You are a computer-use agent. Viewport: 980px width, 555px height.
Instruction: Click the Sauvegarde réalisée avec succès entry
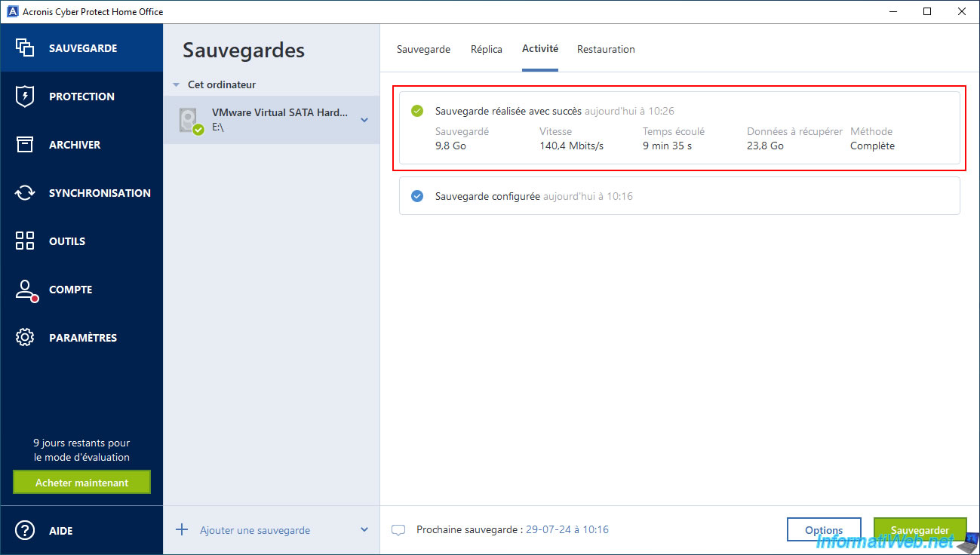(x=679, y=127)
